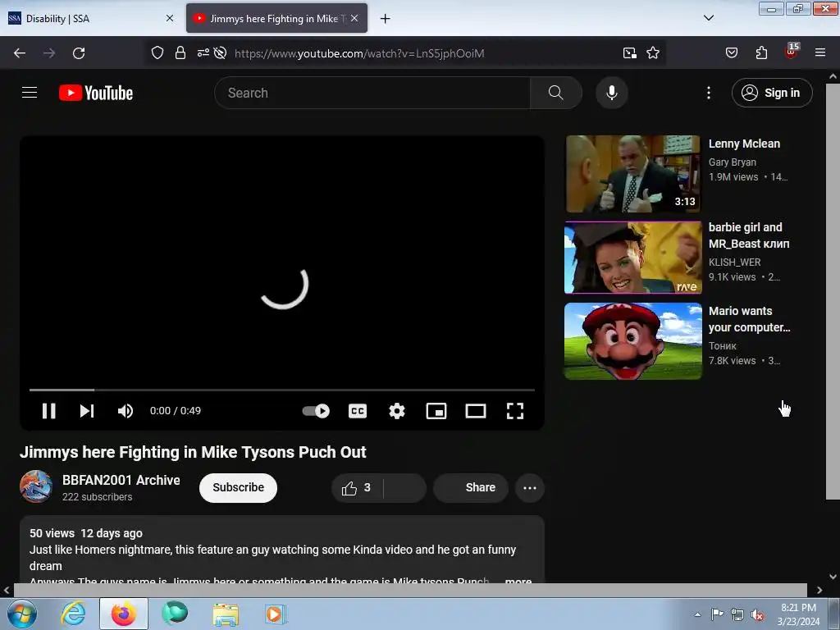This screenshot has width=840, height=630.
Task: Skip to next video in player
Action: click(87, 411)
